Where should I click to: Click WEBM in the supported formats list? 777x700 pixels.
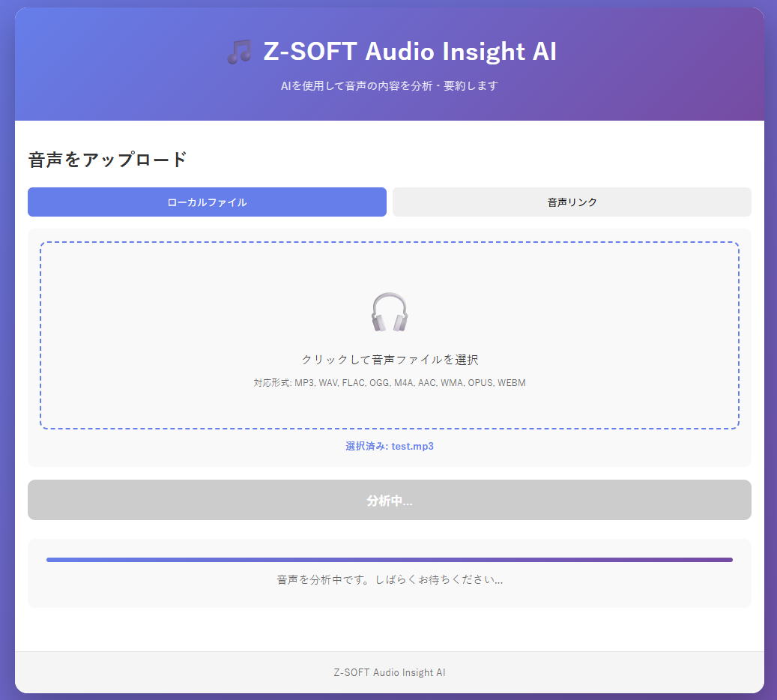coord(512,383)
